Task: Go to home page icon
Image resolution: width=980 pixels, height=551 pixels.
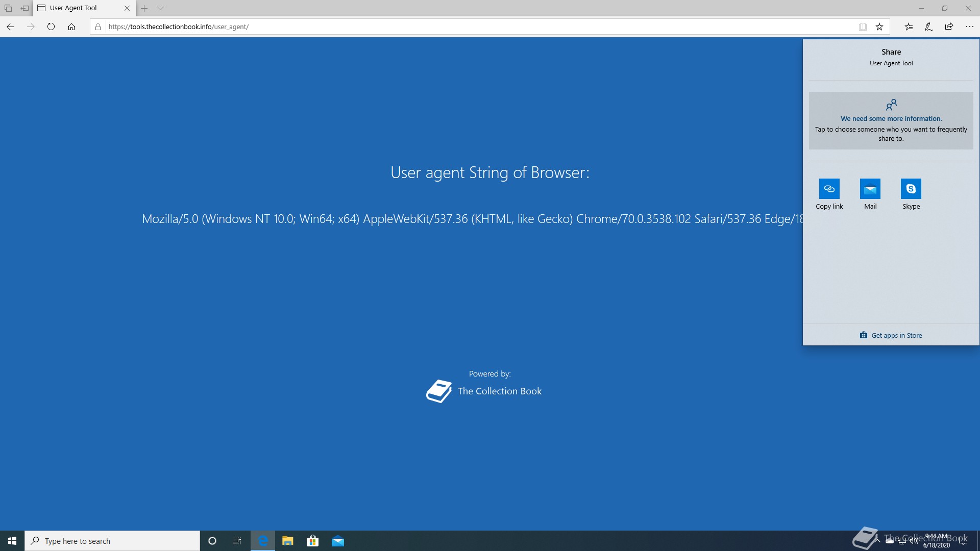Action: coord(71,27)
